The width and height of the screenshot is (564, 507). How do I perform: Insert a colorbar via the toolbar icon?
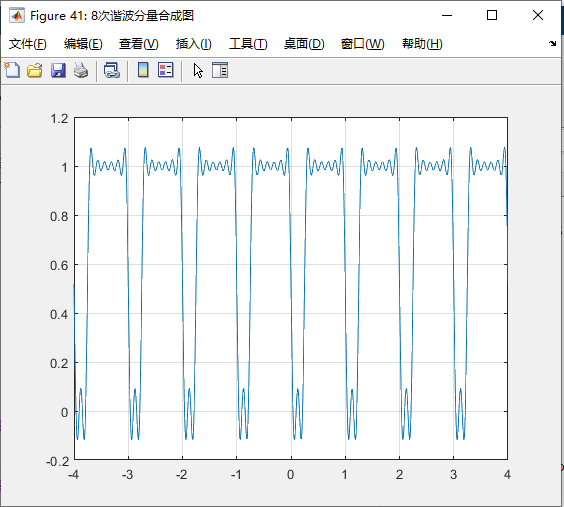143,70
